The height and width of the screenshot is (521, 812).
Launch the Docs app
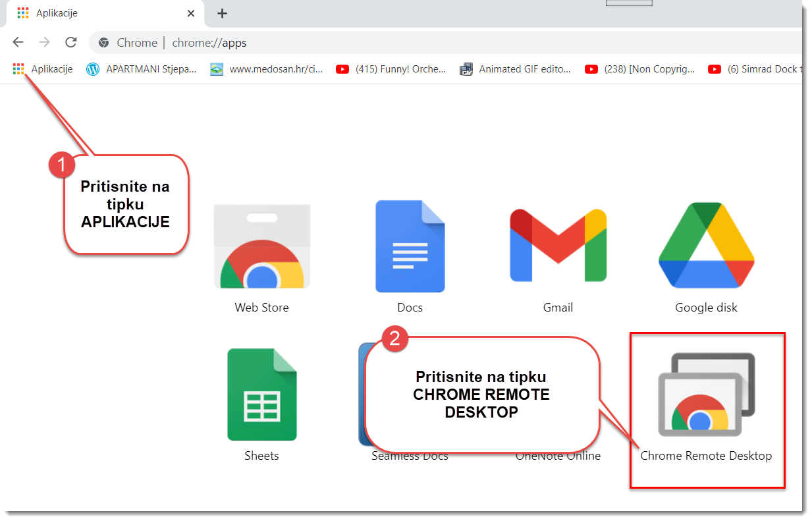[410, 257]
